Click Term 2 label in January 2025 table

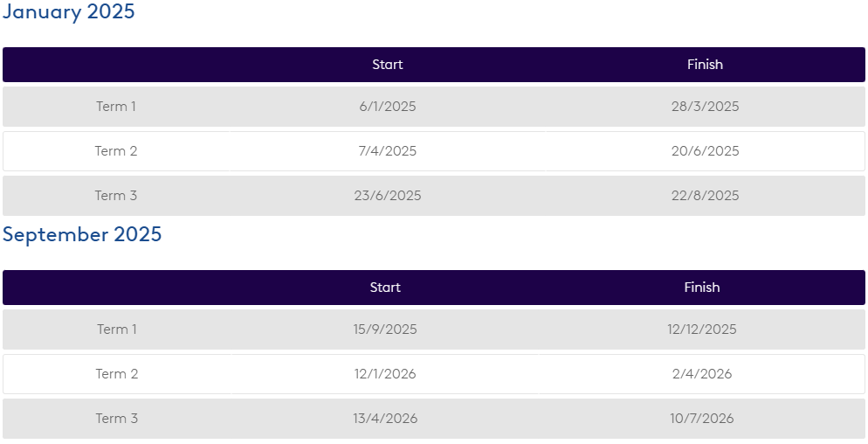pos(116,151)
